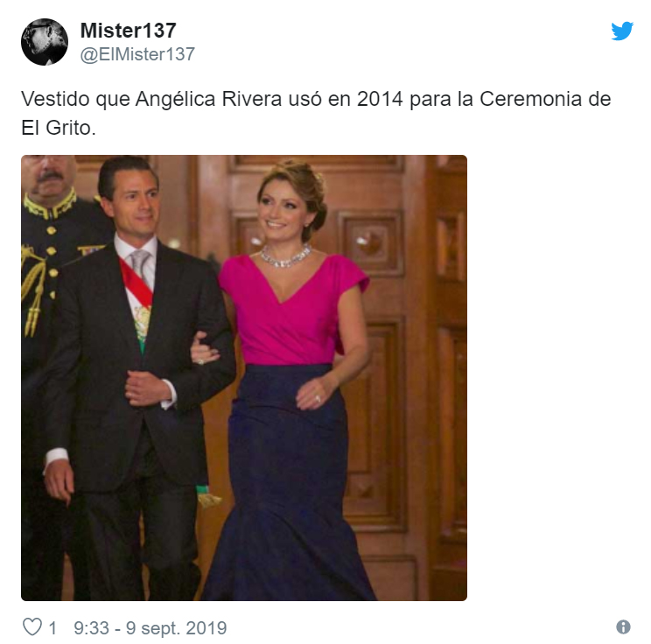This screenshot has height=644, width=651.
Task: Click "2014" in the tweet text
Action: pyautogui.click(x=380, y=99)
